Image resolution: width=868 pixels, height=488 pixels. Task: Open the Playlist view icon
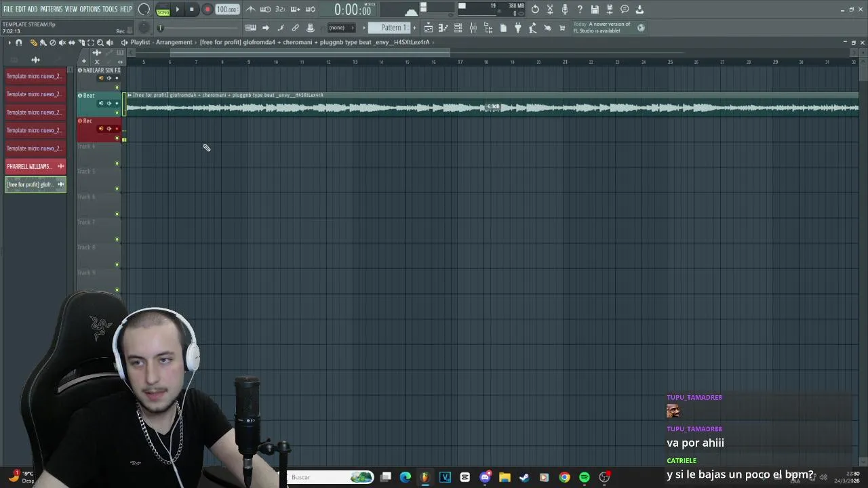[x=429, y=28]
